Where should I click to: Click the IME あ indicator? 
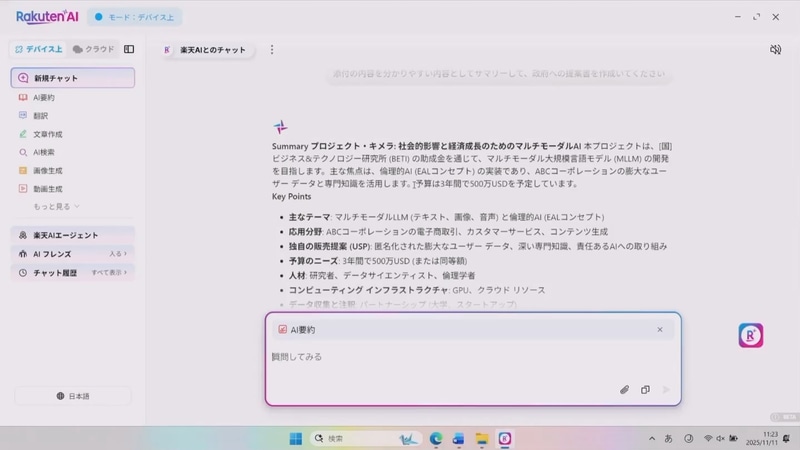pyautogui.click(x=668, y=438)
